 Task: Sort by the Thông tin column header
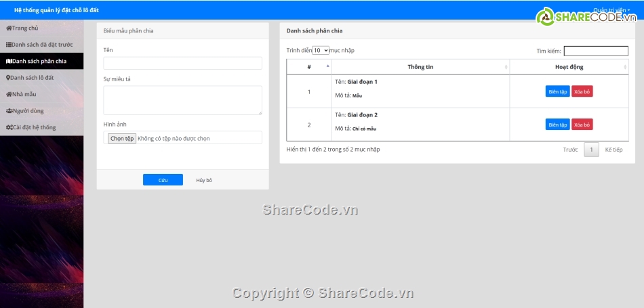[420, 67]
